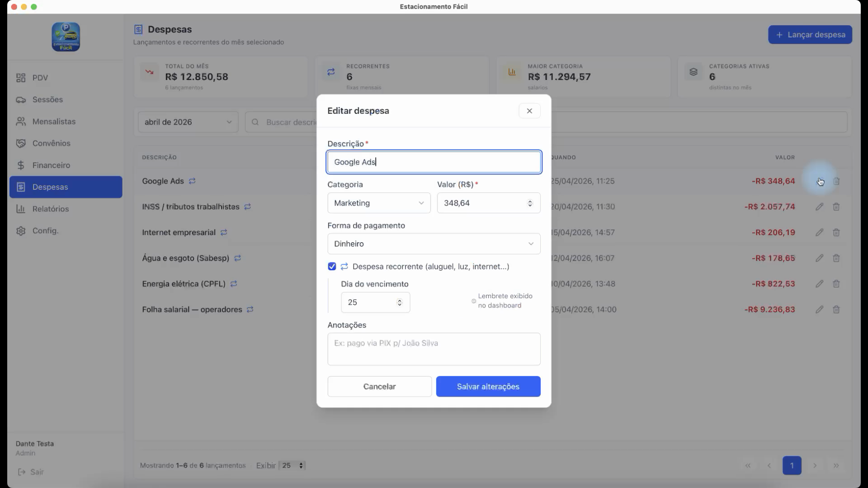
Task: Click page 1 pagination button
Action: click(792, 465)
